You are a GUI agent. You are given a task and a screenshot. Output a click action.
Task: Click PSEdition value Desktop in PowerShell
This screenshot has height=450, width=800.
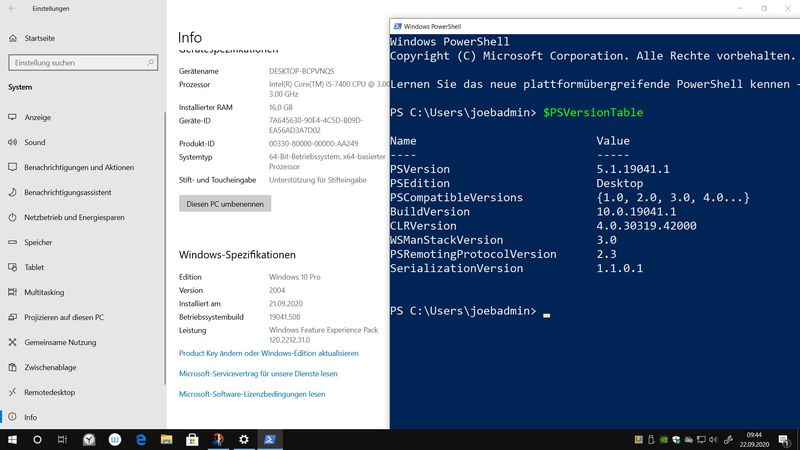[619, 183]
